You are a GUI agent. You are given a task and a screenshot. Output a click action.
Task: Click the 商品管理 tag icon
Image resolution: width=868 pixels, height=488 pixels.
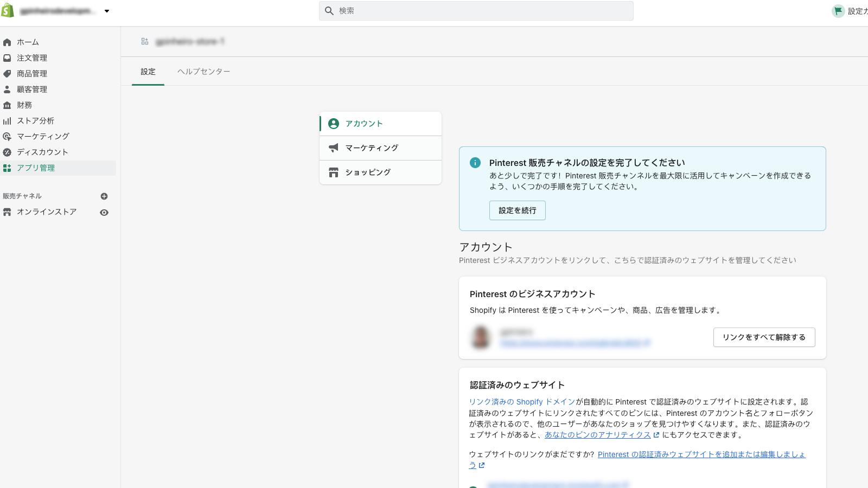pos(7,74)
